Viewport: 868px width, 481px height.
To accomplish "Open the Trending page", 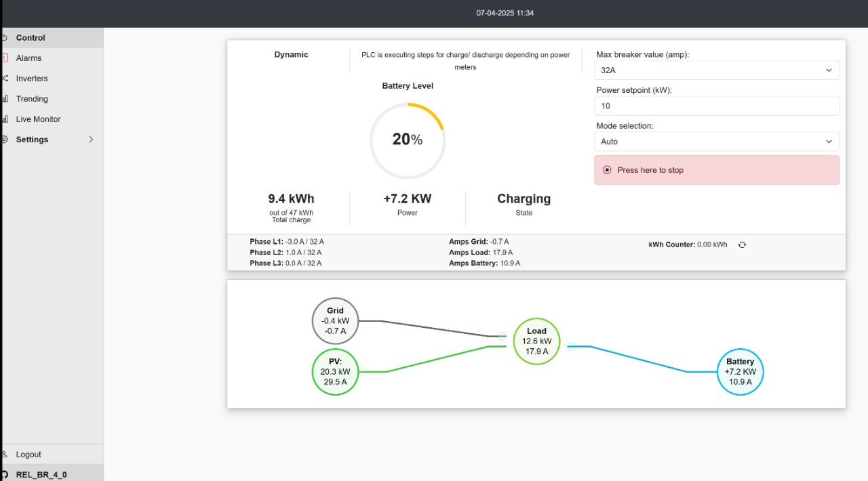I will click(x=52, y=99).
